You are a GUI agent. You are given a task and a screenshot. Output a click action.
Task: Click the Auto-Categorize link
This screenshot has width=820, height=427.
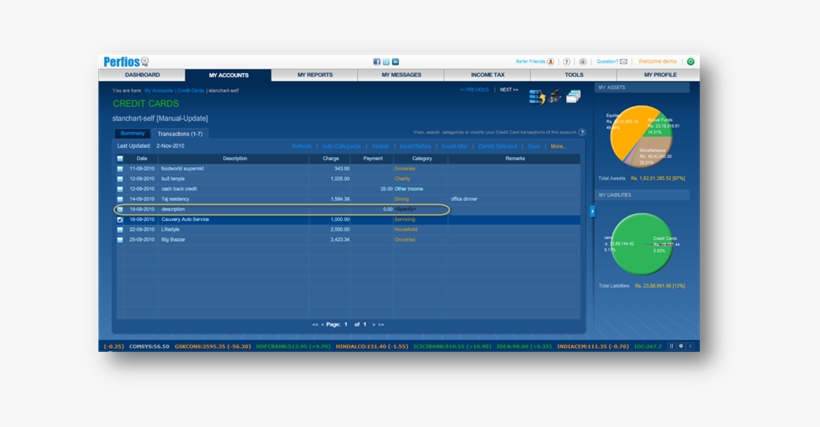[x=341, y=146]
